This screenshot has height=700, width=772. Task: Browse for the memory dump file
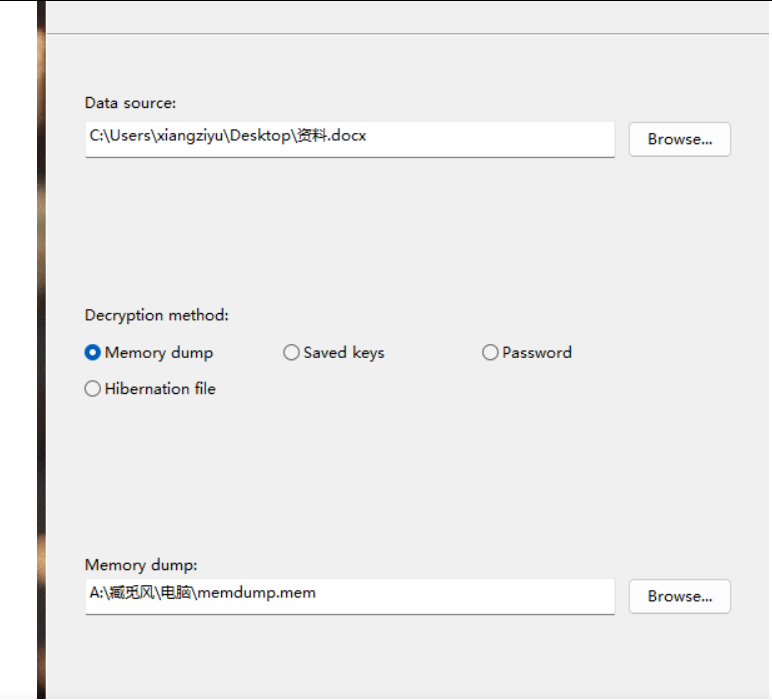click(x=679, y=596)
